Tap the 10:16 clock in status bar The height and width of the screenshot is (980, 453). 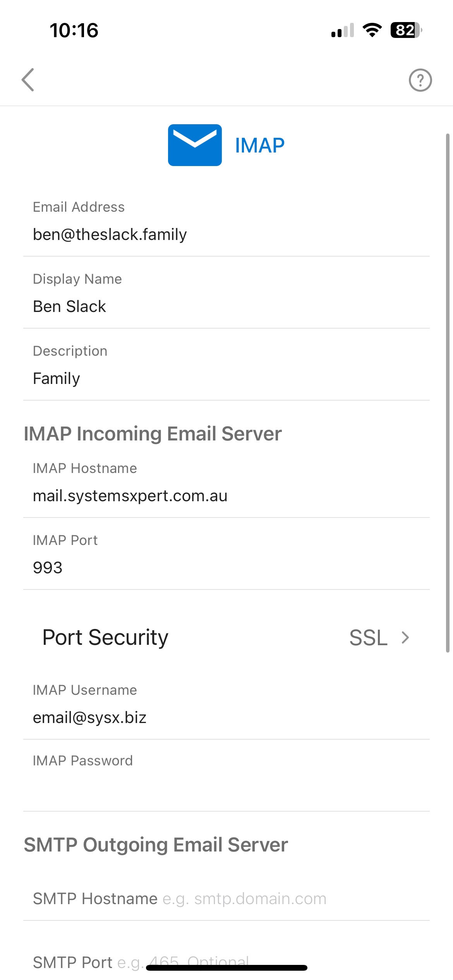(74, 30)
